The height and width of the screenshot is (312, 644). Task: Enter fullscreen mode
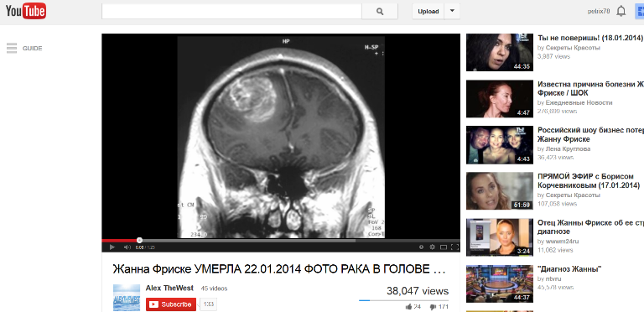(454, 247)
